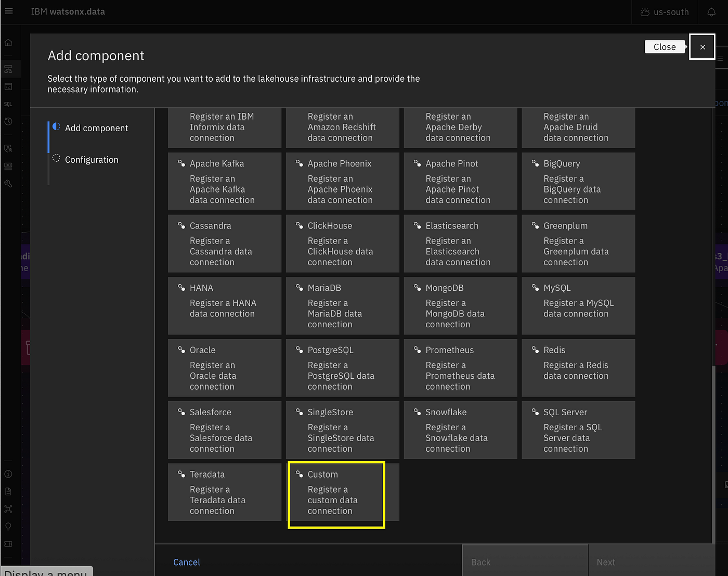The image size is (728, 576).
Task: Open Query history sidebar icon
Action: coord(8,122)
